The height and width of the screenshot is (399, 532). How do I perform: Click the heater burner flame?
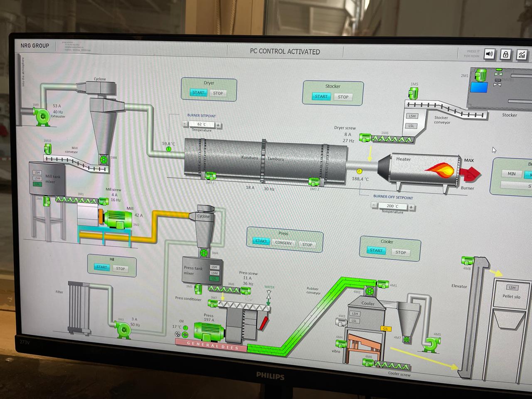(440, 170)
